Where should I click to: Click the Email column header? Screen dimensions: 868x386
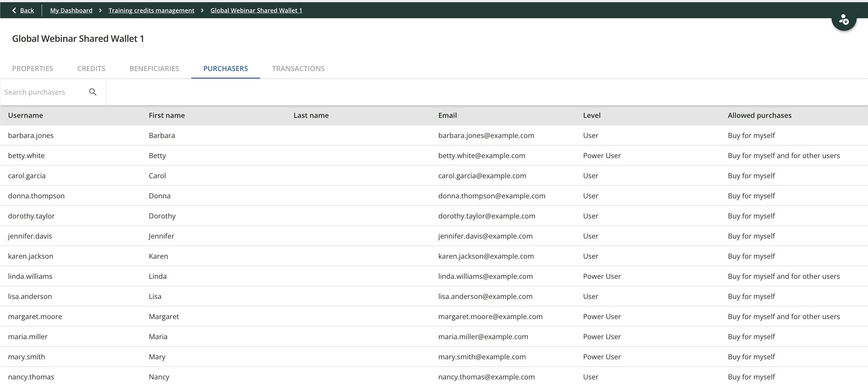pos(448,115)
